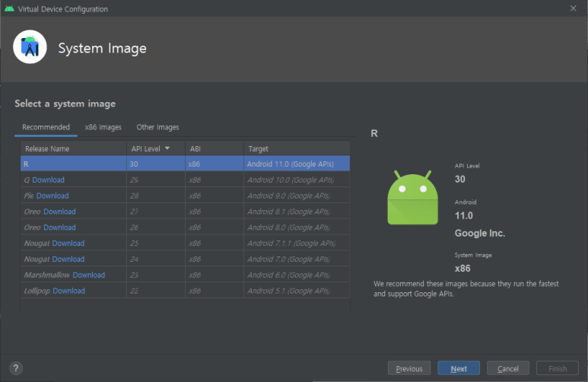Click the Google Inc. vendor label
This screenshot has height=382, width=588.
[480, 233]
